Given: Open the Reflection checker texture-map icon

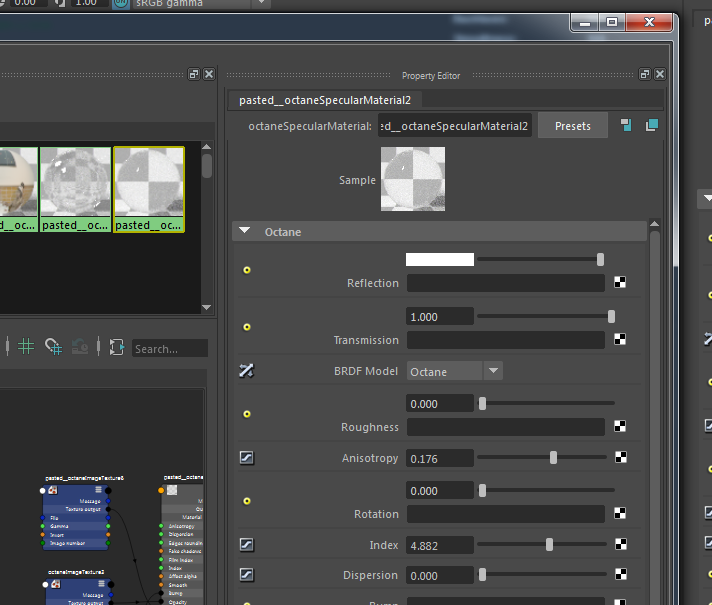Looking at the screenshot, I should (620, 282).
